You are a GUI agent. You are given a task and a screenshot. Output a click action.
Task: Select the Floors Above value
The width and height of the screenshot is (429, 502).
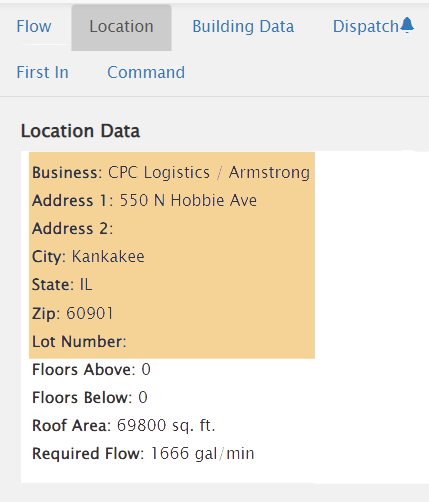146,370
